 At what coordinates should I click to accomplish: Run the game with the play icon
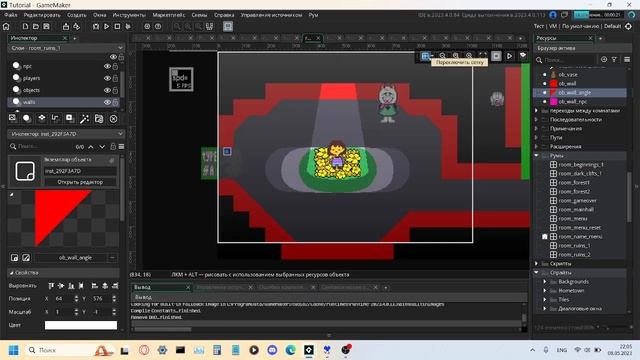[x=107, y=27]
